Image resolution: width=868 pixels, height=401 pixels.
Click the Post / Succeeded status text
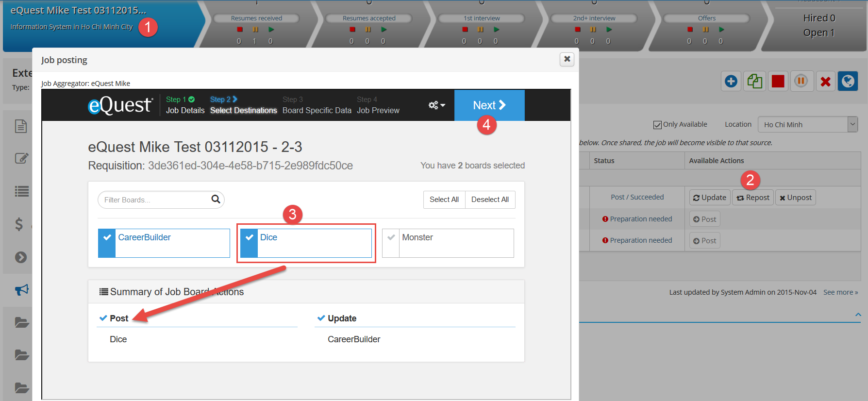point(637,197)
